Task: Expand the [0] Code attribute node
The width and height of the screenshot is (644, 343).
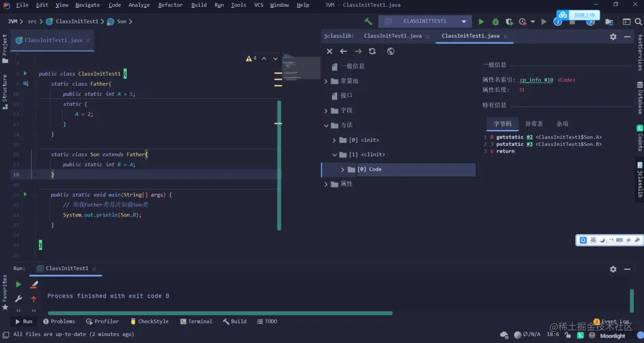Action: (343, 170)
